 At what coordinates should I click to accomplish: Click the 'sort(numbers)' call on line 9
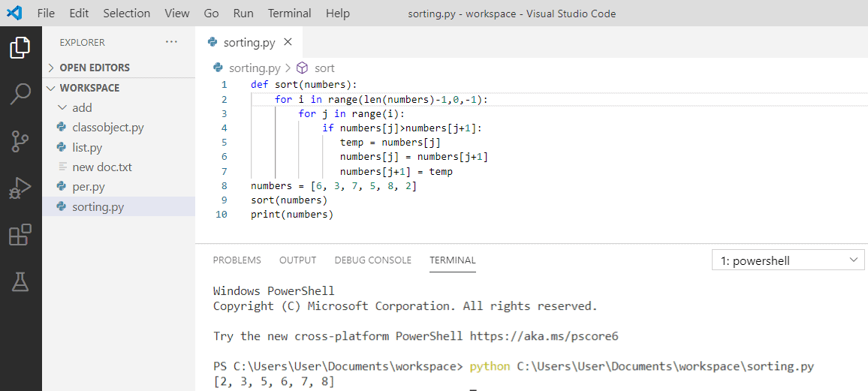(289, 200)
